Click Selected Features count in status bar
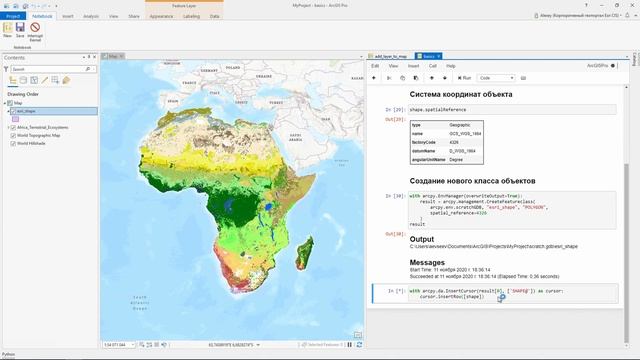Image resolution: width=640 pixels, height=360 pixels. click(x=322, y=345)
